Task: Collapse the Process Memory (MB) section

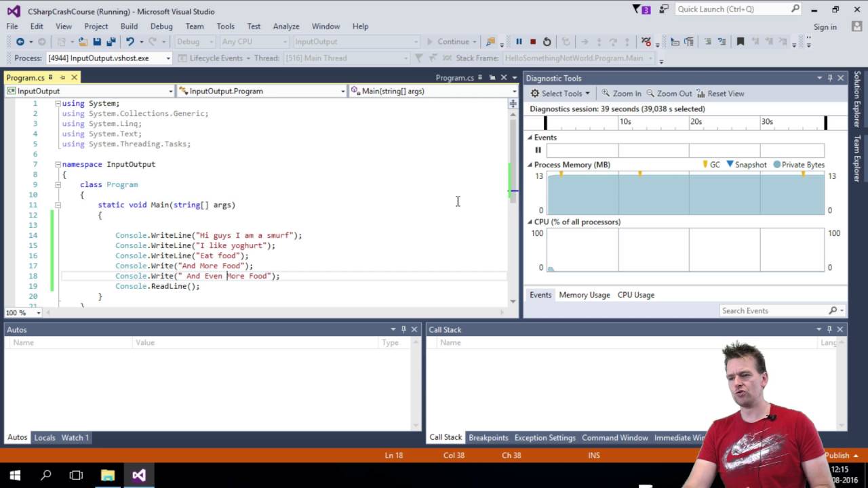Action: (530, 165)
